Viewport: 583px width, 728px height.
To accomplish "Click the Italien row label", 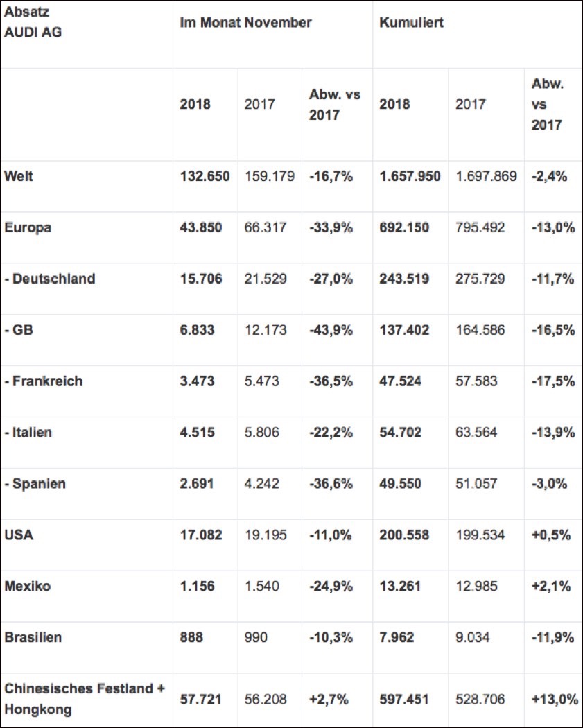I will pos(28,432).
